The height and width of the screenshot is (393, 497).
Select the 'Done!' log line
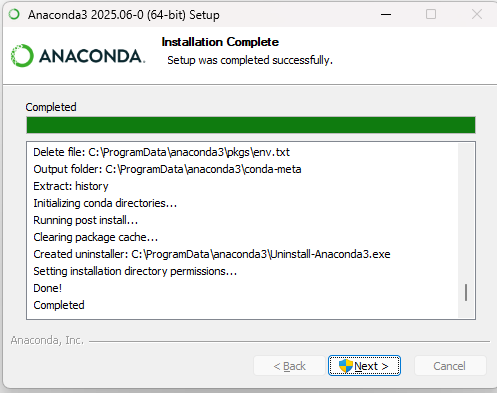click(47, 288)
